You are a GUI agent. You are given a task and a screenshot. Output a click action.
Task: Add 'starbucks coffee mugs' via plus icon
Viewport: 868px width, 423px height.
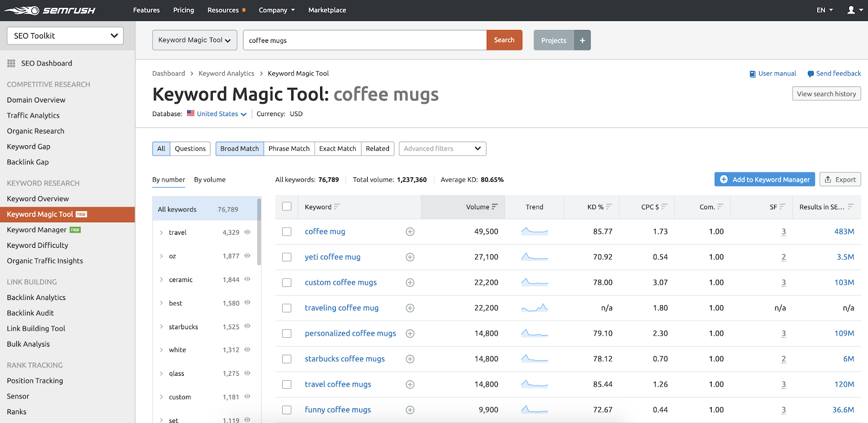click(410, 359)
